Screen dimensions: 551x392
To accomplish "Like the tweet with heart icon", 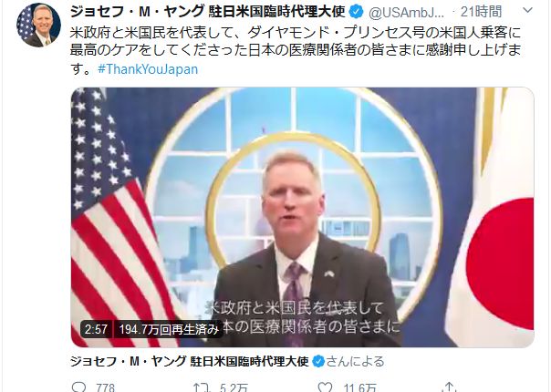I will (x=325, y=387).
